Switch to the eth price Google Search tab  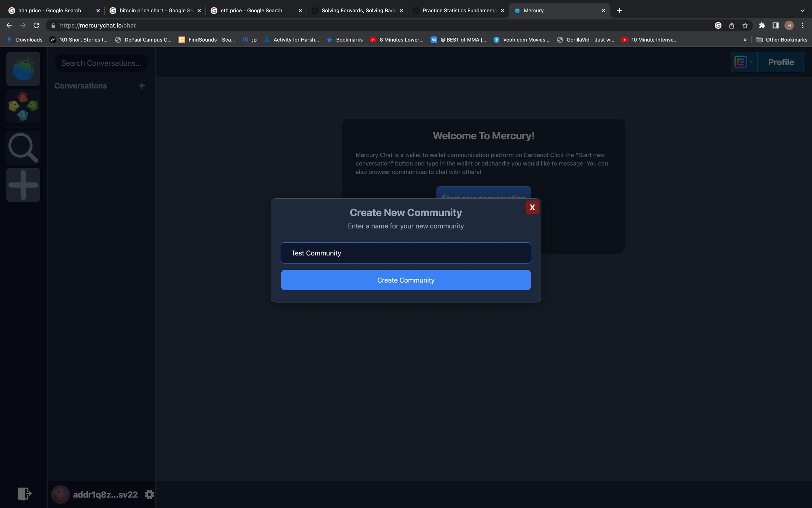point(251,11)
